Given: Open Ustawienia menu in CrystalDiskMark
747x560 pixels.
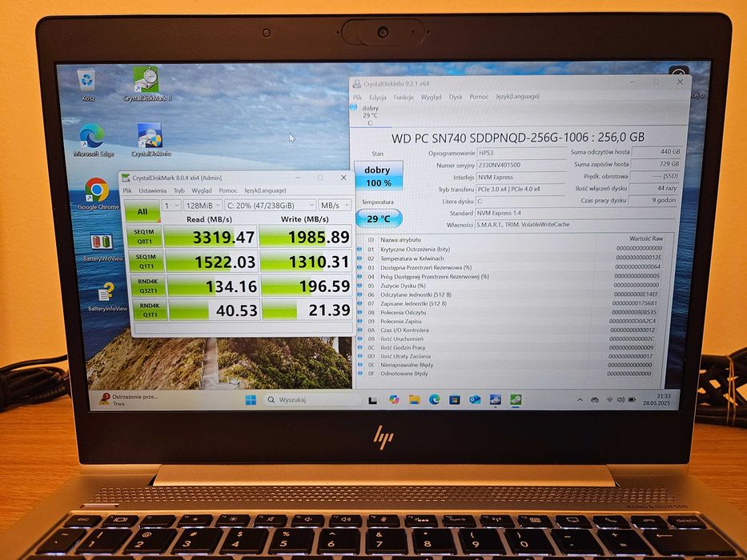Looking at the screenshot, I should pos(152,190).
